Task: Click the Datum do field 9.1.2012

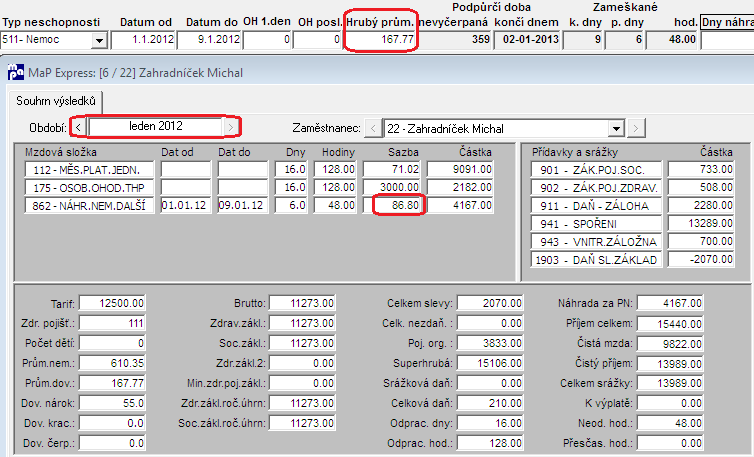Action: 209,40
